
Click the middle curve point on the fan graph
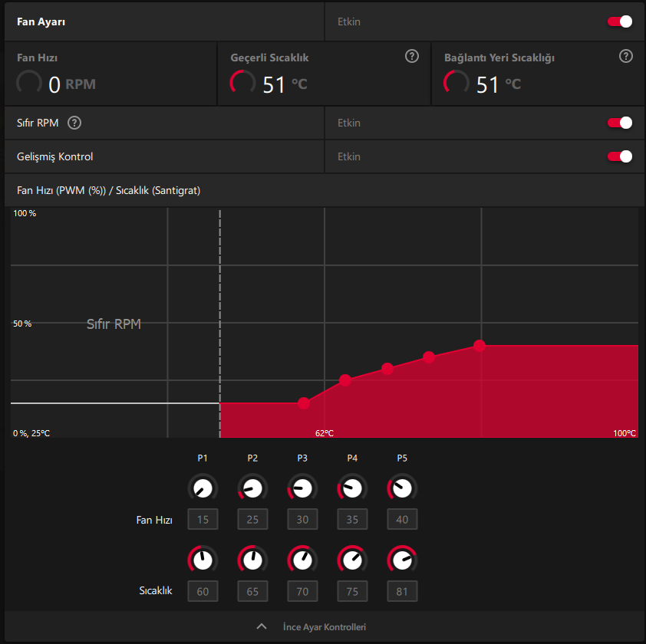point(387,369)
